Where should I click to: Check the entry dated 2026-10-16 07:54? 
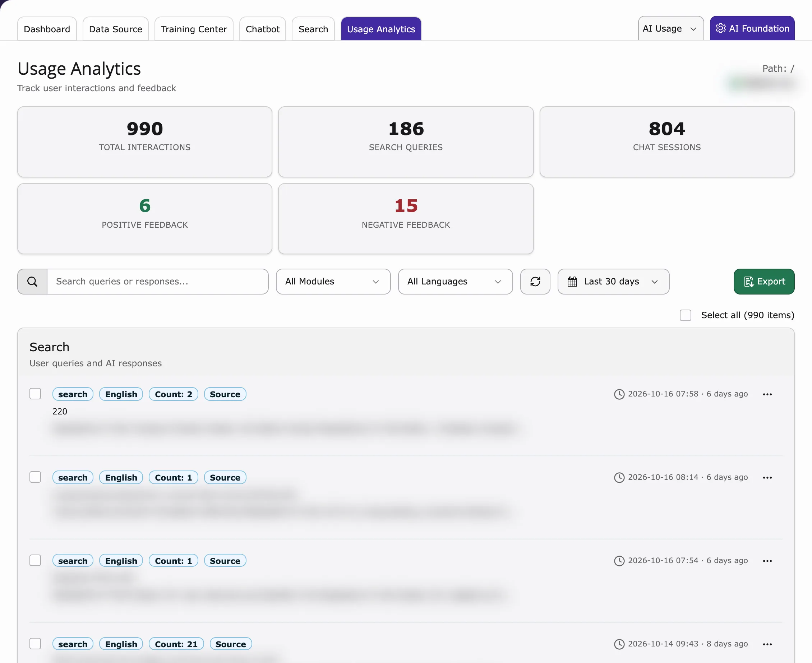35,560
